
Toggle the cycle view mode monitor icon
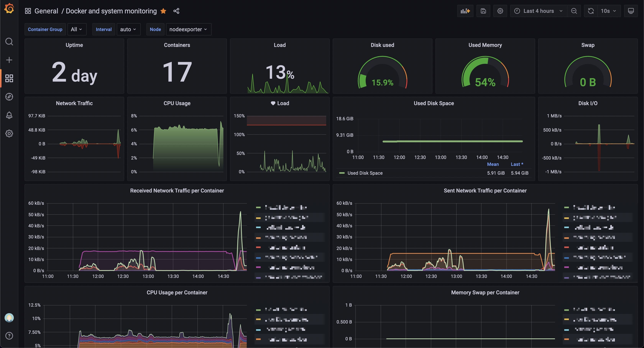[631, 11]
